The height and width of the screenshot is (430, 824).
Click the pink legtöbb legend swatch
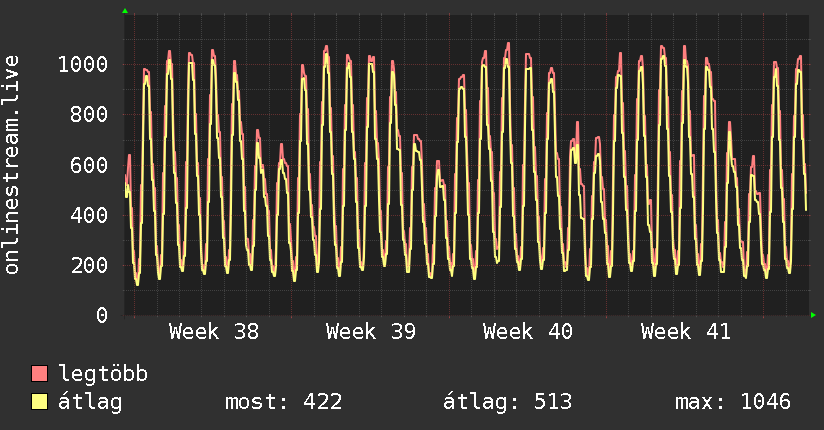coord(39,373)
